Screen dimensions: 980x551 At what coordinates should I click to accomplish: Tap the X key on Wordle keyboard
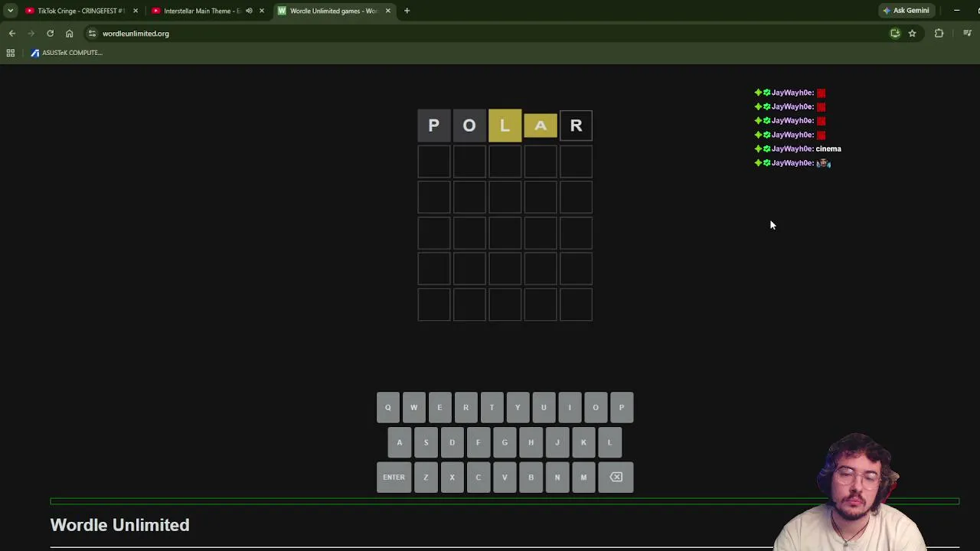[x=452, y=478]
